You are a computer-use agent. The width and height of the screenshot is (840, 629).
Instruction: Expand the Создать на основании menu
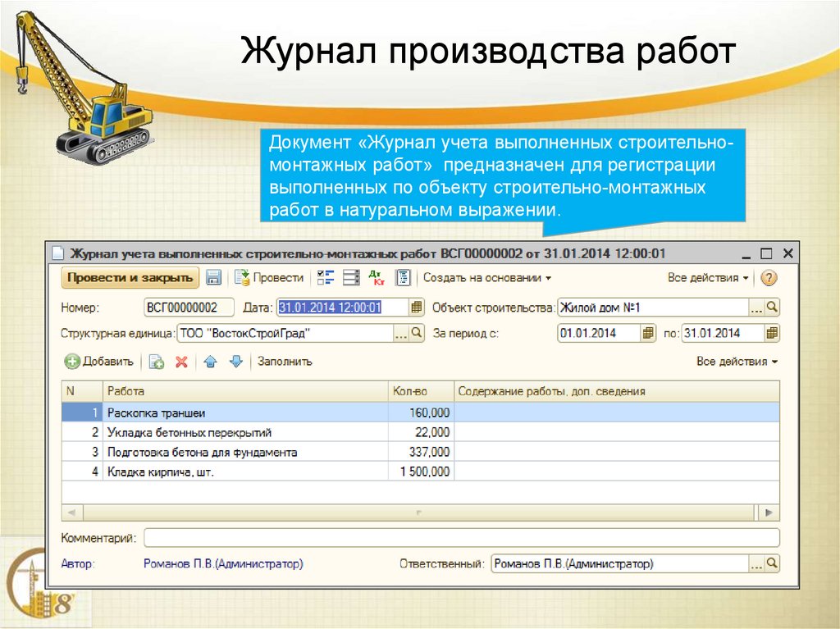point(487,277)
